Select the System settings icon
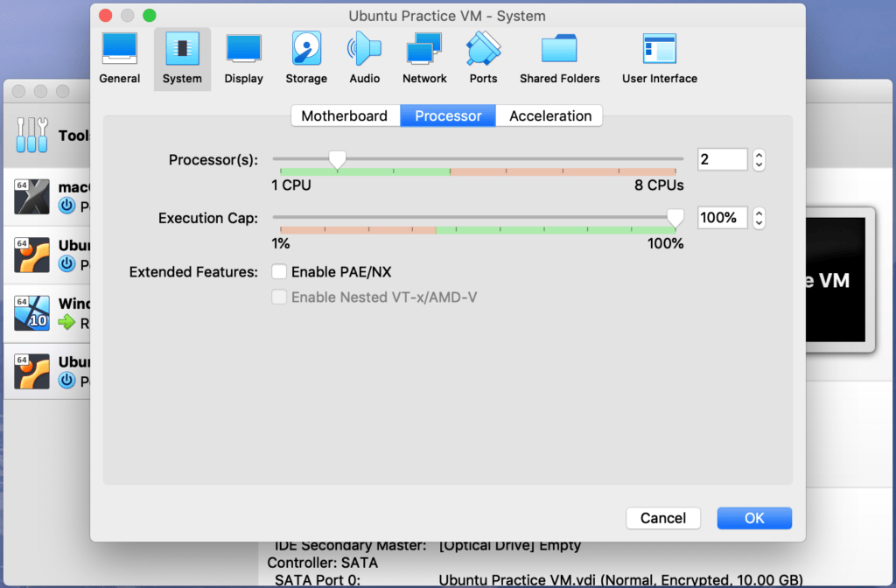The width and height of the screenshot is (896, 588). click(x=182, y=59)
